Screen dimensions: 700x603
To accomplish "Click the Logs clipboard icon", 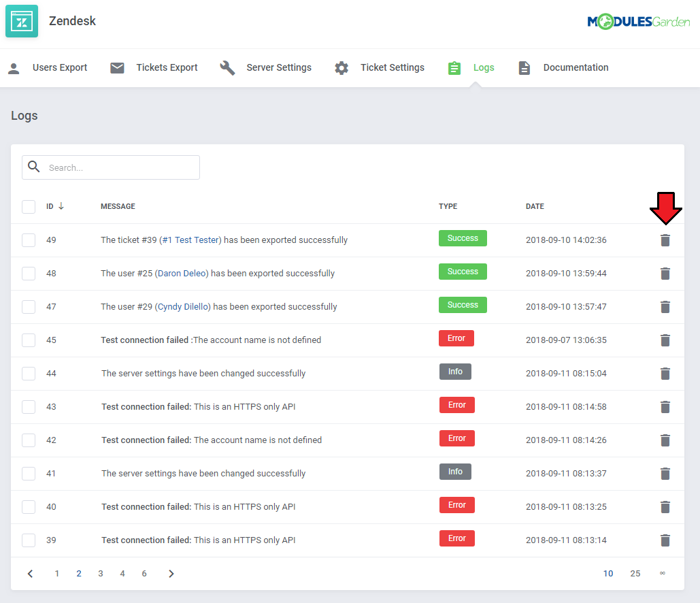I will pos(454,68).
